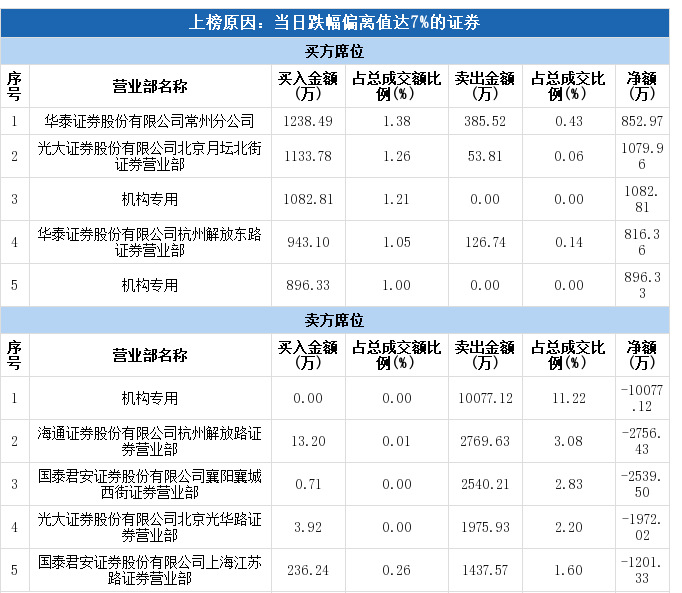Click net amount -2756.43
This screenshot has width=682, height=593.
pyautogui.click(x=642, y=441)
